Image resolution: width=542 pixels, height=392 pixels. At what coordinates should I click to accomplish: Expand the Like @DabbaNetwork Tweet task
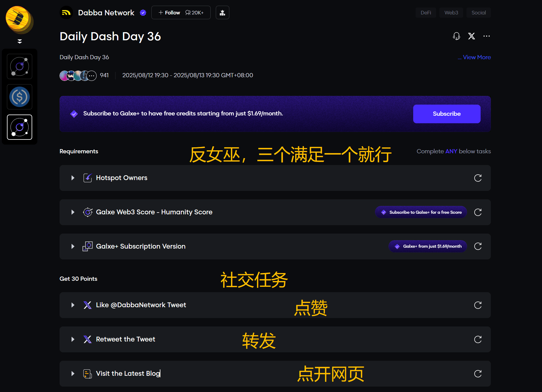click(73, 305)
